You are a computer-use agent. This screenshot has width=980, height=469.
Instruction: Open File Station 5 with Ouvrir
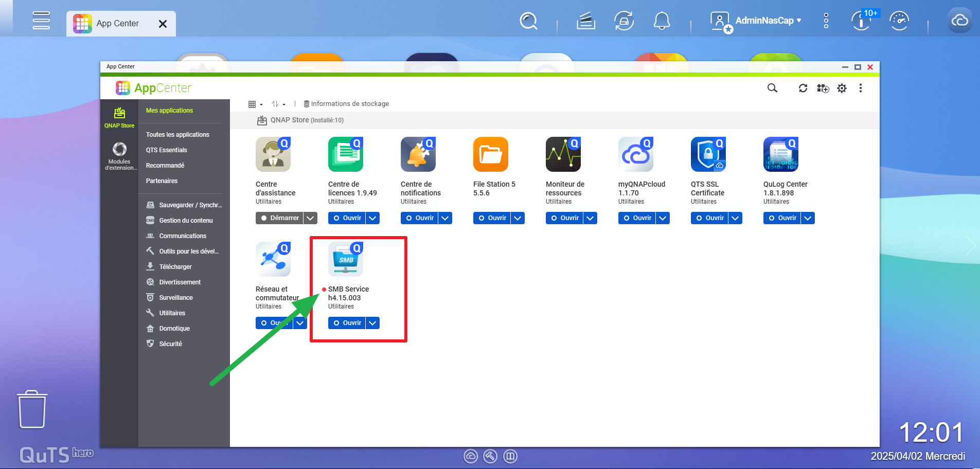492,218
